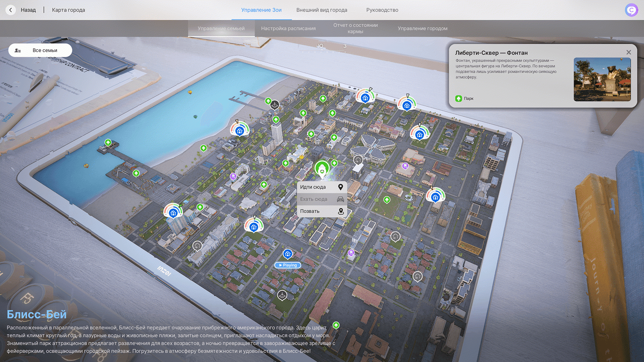644x362 pixels.
Task: Select the blue home marker labeled Playing
Action: pyautogui.click(x=288, y=254)
